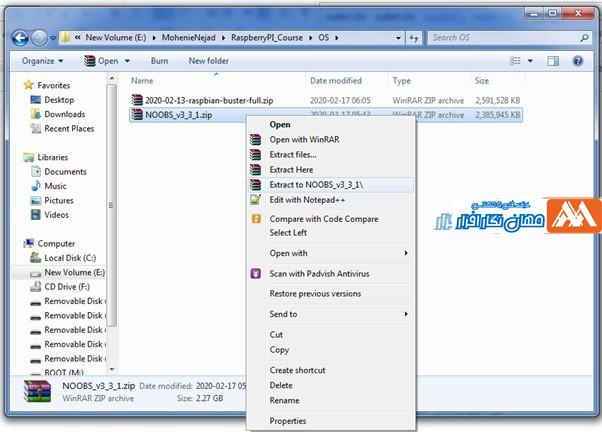Click the navigation pane scrollbar down arrow
602x432 pixels.
point(112,369)
